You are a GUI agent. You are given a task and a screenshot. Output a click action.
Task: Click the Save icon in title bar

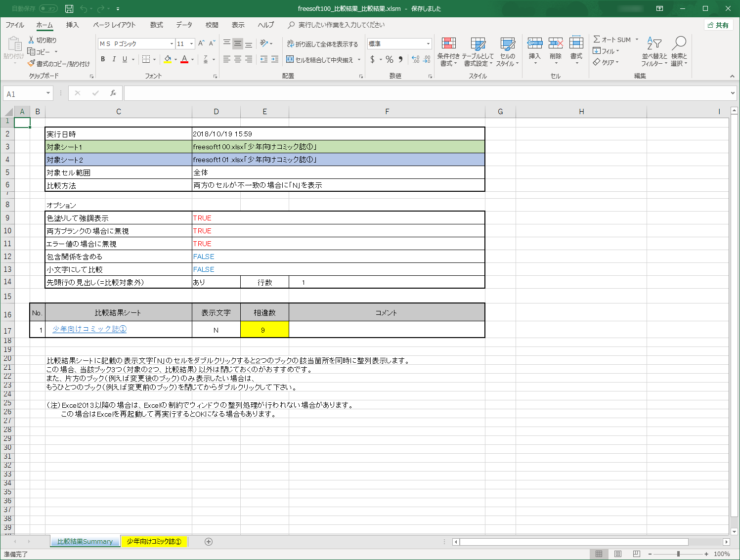click(69, 8)
